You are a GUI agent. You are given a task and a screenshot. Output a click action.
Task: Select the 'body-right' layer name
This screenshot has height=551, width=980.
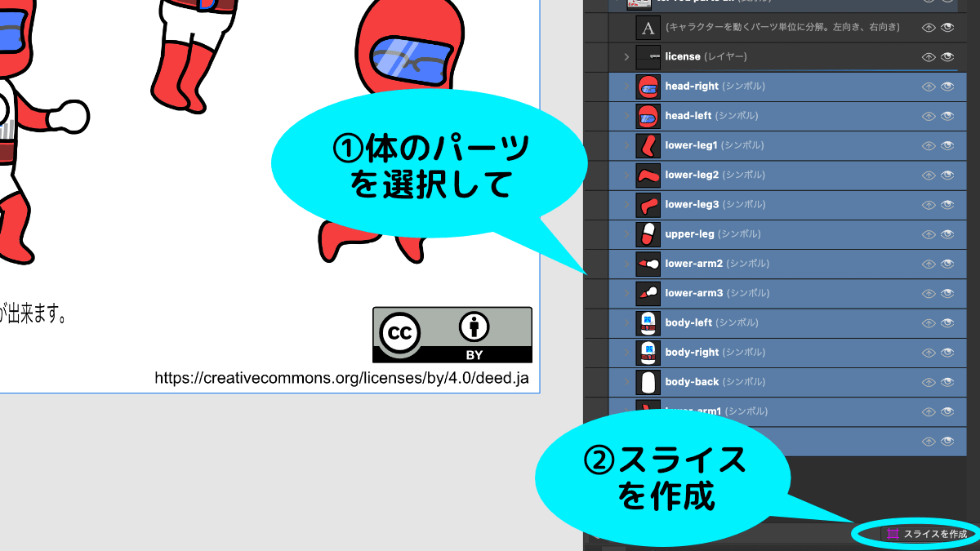tap(693, 353)
